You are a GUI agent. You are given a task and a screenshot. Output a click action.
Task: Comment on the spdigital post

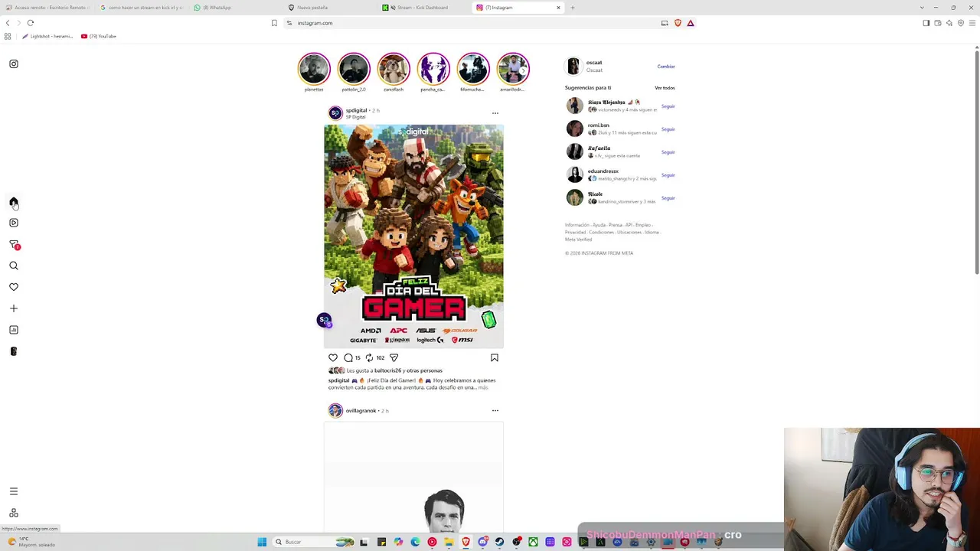point(348,357)
